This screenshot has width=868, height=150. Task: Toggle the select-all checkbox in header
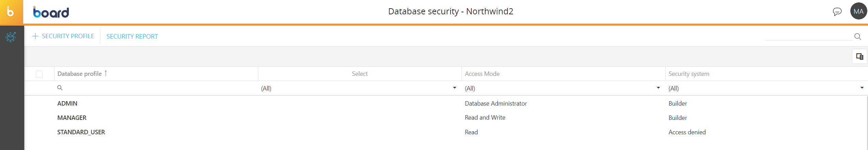point(39,74)
